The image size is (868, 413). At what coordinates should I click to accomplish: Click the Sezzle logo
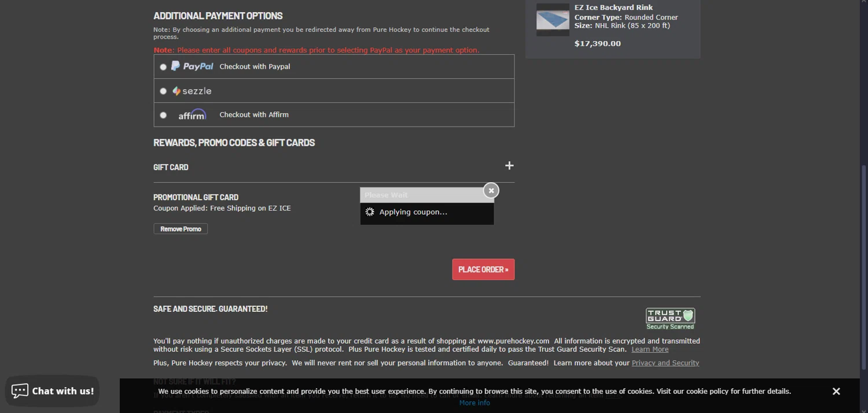tap(192, 91)
